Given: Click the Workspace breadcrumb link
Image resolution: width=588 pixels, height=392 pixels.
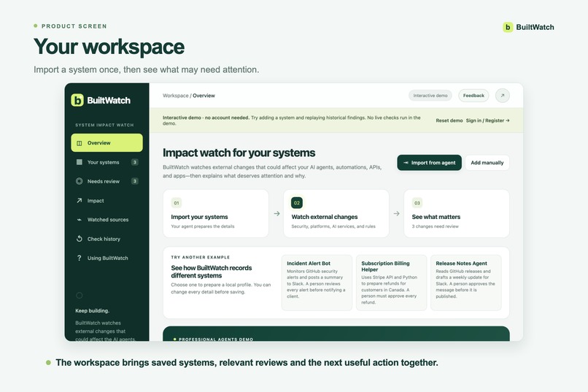Looking at the screenshot, I should coord(176,96).
